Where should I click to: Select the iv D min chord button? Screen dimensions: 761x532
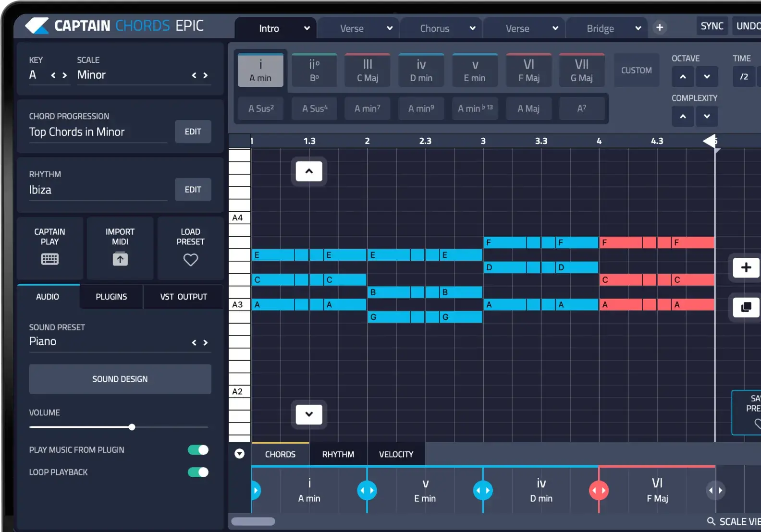421,70
